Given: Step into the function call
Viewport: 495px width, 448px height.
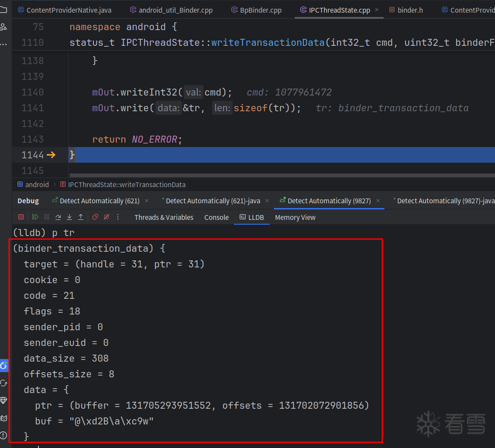Looking at the screenshot, I should click(x=69, y=217).
